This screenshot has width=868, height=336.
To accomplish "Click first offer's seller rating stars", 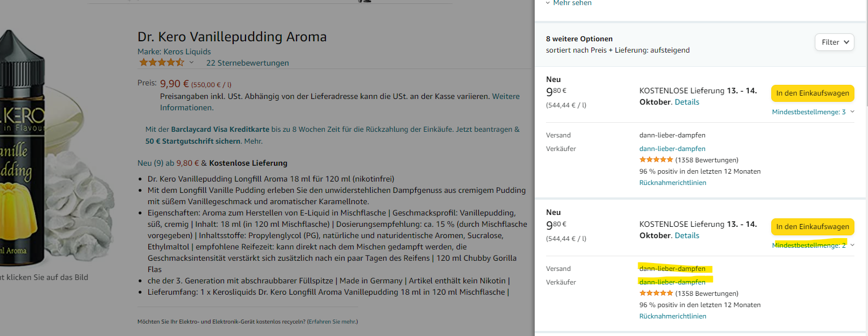I will click(x=656, y=160).
